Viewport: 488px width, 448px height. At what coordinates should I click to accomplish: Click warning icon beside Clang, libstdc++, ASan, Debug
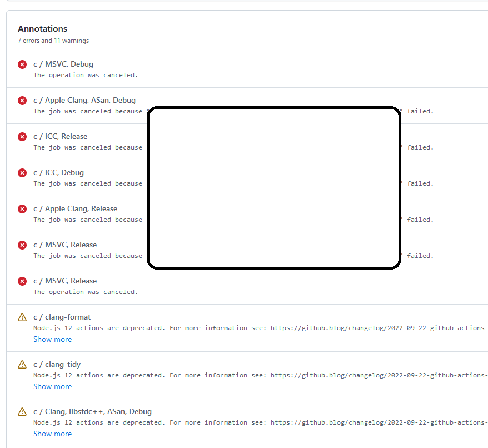22,411
